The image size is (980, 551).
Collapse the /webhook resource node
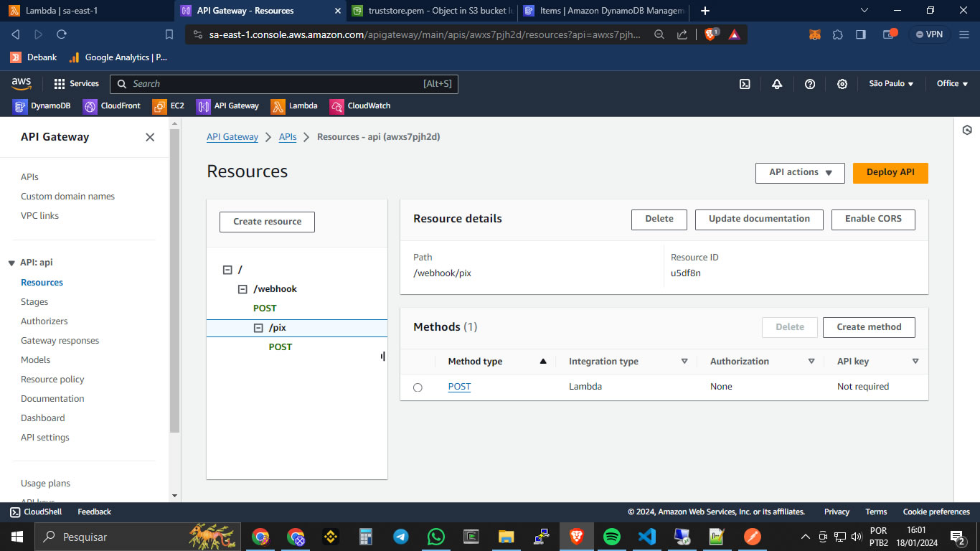(x=242, y=289)
